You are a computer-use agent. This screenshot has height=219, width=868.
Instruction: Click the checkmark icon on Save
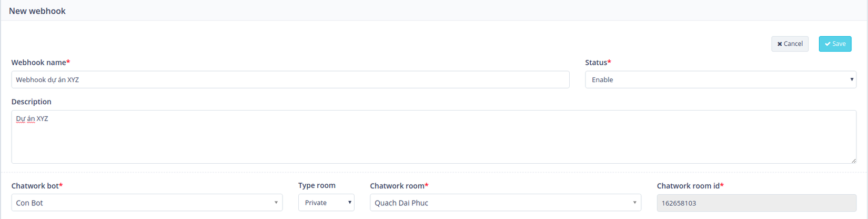point(827,44)
